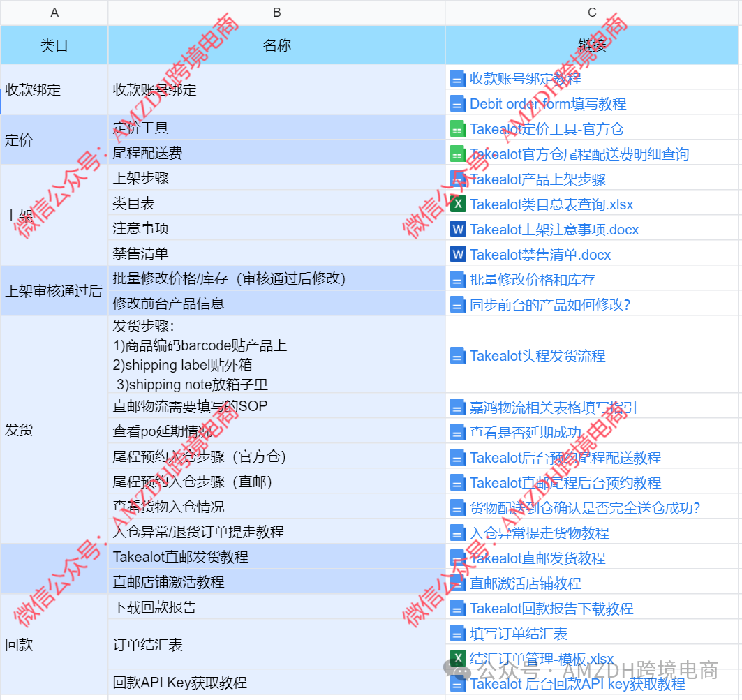The width and height of the screenshot is (742, 700).
Task: Open the 同步前台的产品如何修改? link
Action: pos(550,305)
